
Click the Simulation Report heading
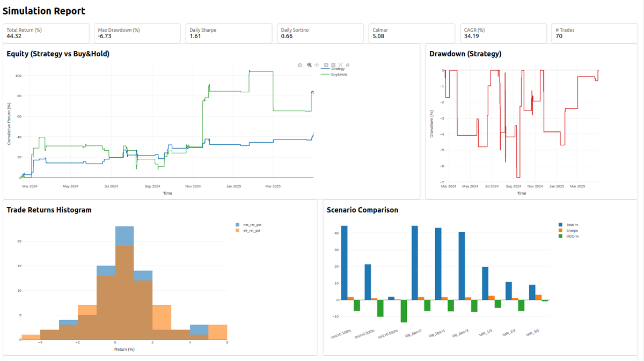coord(44,11)
